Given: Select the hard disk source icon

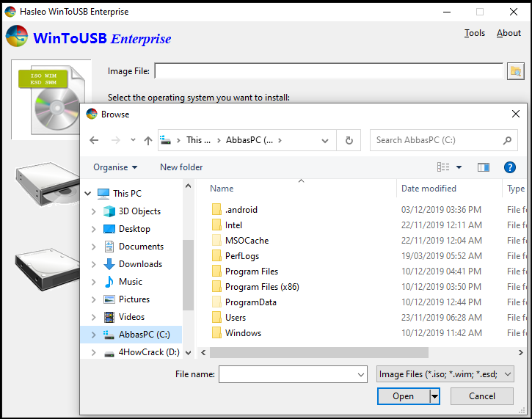Looking at the screenshot, I should [48, 269].
